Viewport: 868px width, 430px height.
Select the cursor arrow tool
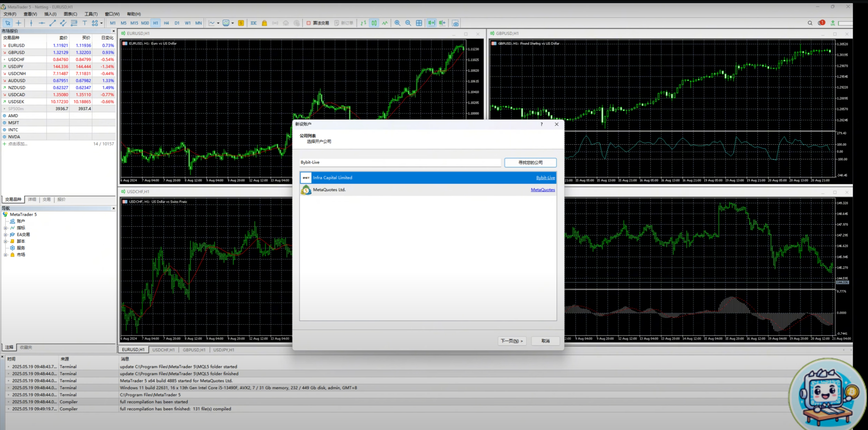[x=8, y=23]
